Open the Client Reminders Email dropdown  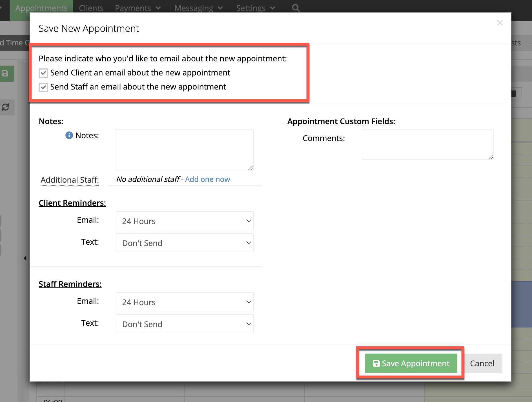coord(185,221)
